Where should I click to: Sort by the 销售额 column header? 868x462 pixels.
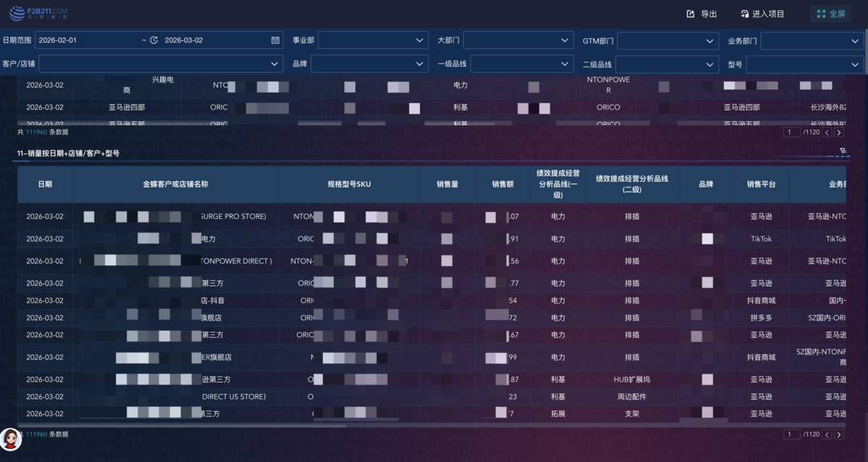pyautogui.click(x=503, y=184)
